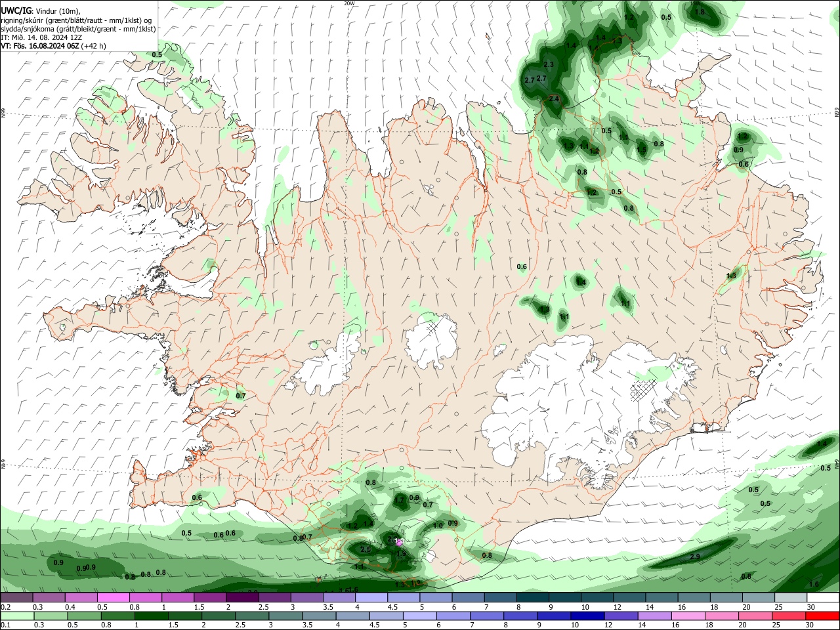Screen dimensions: 840x630
Task: Click the '2.4' precipitation value on the north coast
Action: pyautogui.click(x=554, y=99)
